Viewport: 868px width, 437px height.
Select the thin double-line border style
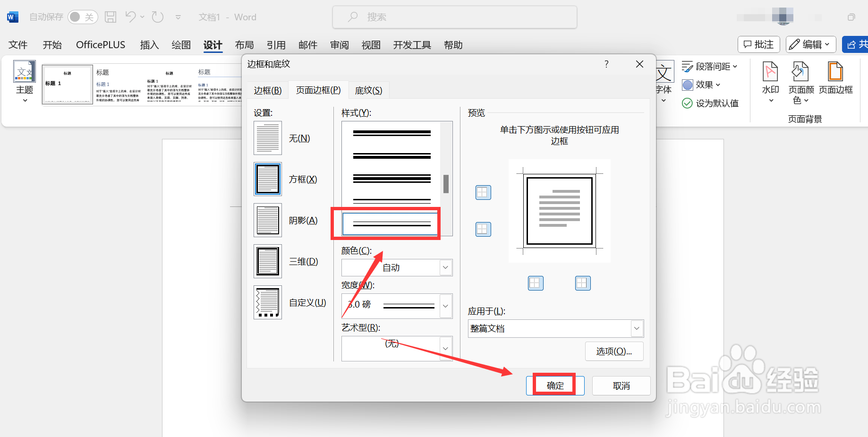pyautogui.click(x=390, y=223)
